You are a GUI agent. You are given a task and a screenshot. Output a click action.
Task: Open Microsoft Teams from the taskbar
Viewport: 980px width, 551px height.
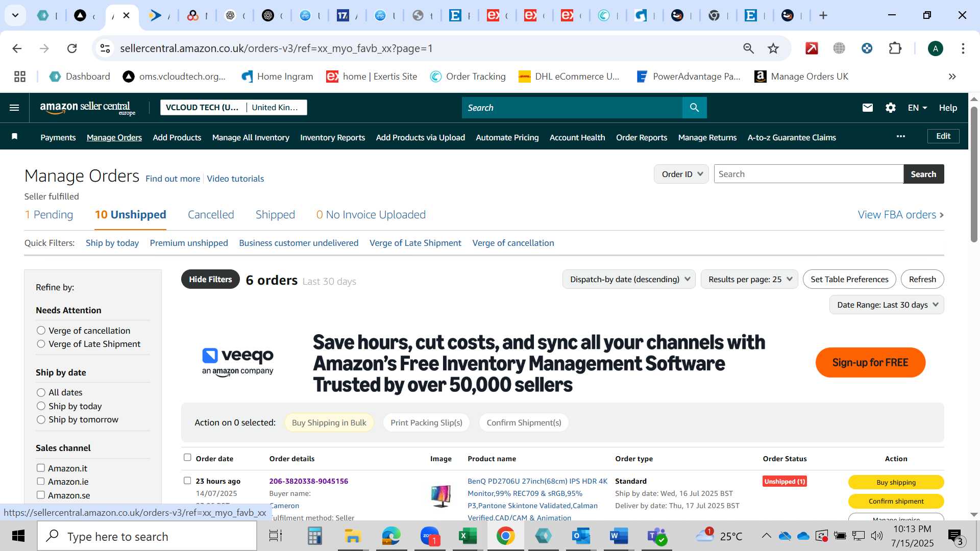pos(656,536)
